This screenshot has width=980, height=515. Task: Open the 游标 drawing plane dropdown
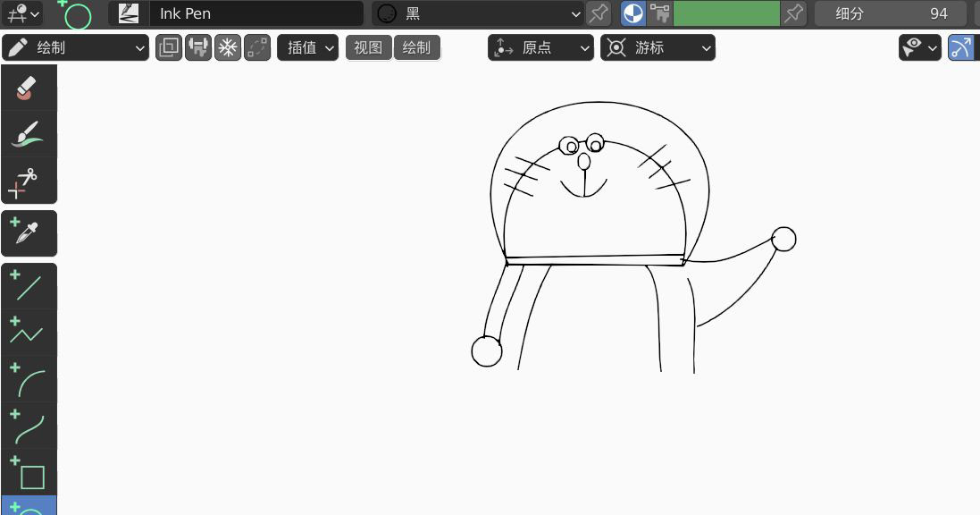pos(658,47)
